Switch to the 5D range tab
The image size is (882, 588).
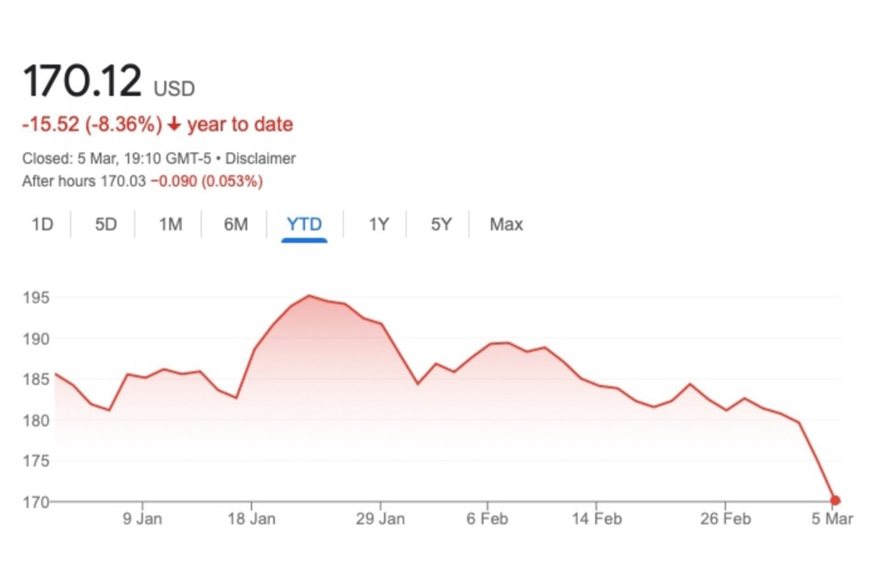tap(106, 225)
